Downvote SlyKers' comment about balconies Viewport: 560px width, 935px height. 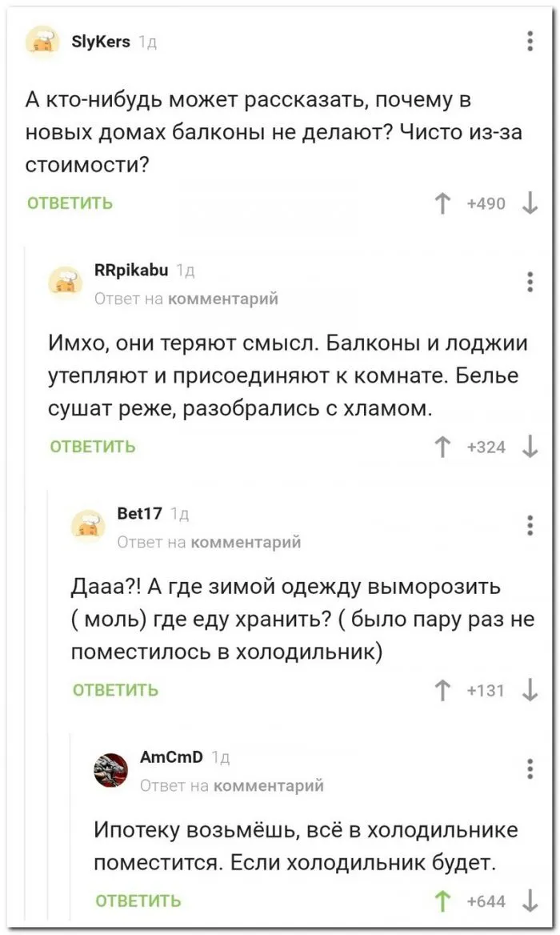coord(529,203)
